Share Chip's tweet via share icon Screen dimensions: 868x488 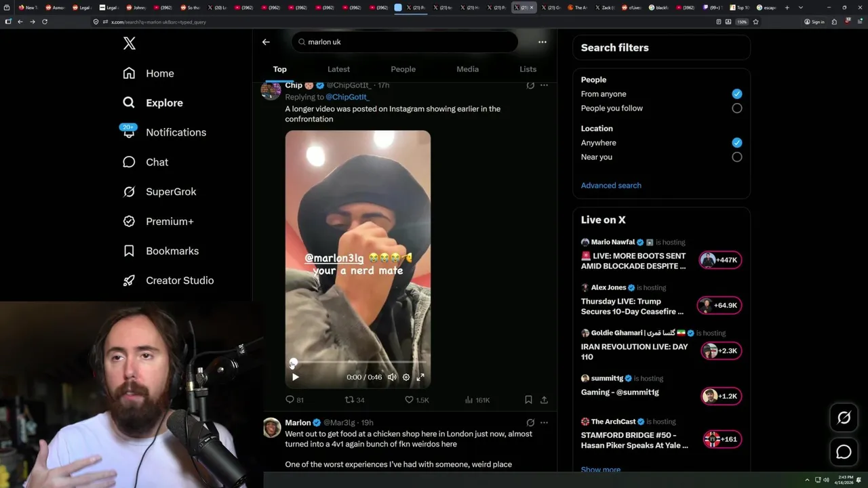544,400
